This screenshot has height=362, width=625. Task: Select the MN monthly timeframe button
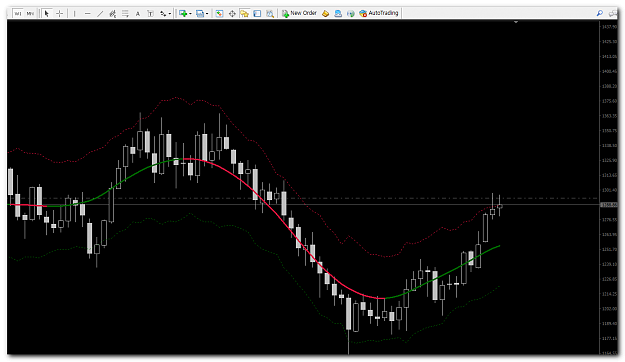pyautogui.click(x=30, y=14)
